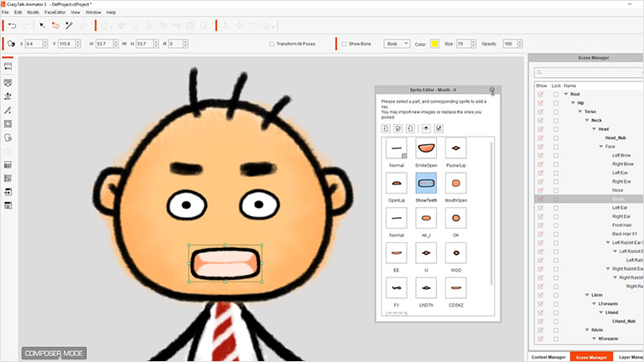Uncheck the Show box for Root

pos(541,94)
